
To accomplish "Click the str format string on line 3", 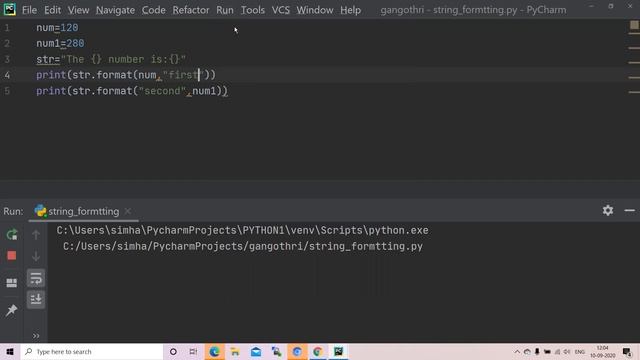I will [x=123, y=59].
